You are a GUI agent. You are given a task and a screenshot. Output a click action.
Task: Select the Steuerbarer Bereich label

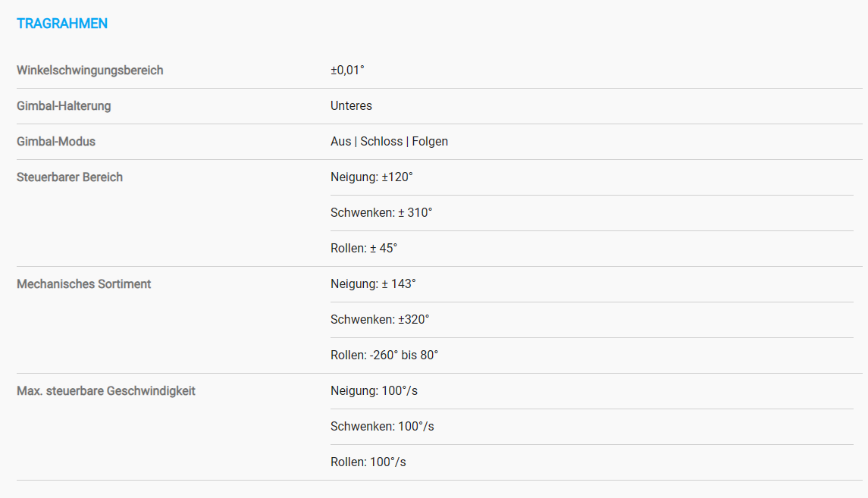pyautogui.click(x=70, y=177)
